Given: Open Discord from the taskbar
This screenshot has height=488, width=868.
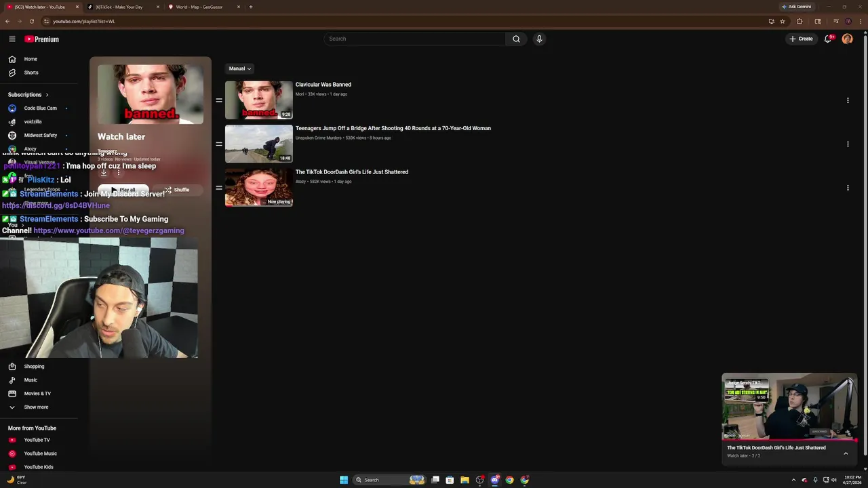Looking at the screenshot, I should coord(494,480).
